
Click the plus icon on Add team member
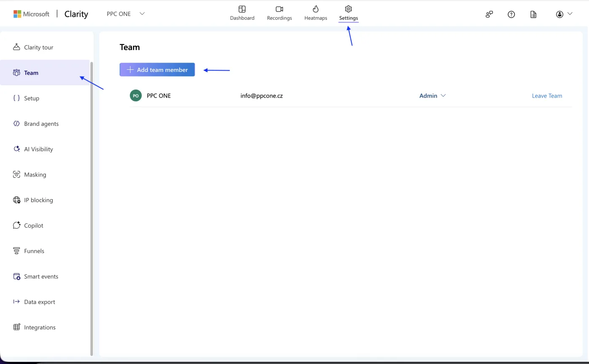coord(130,70)
